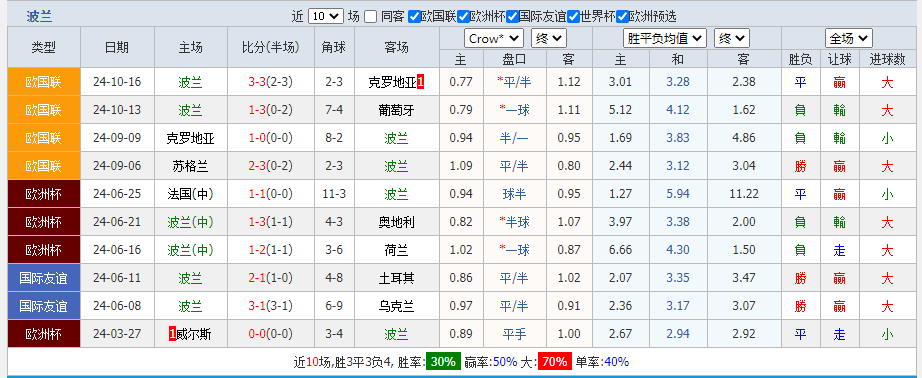The height and width of the screenshot is (378, 922).
Task: Uncheck the 欧洲预选 filter checkbox
Action: (x=622, y=16)
